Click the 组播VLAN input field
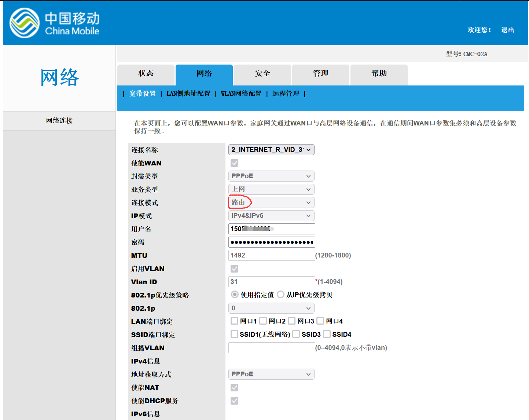 pos(271,348)
